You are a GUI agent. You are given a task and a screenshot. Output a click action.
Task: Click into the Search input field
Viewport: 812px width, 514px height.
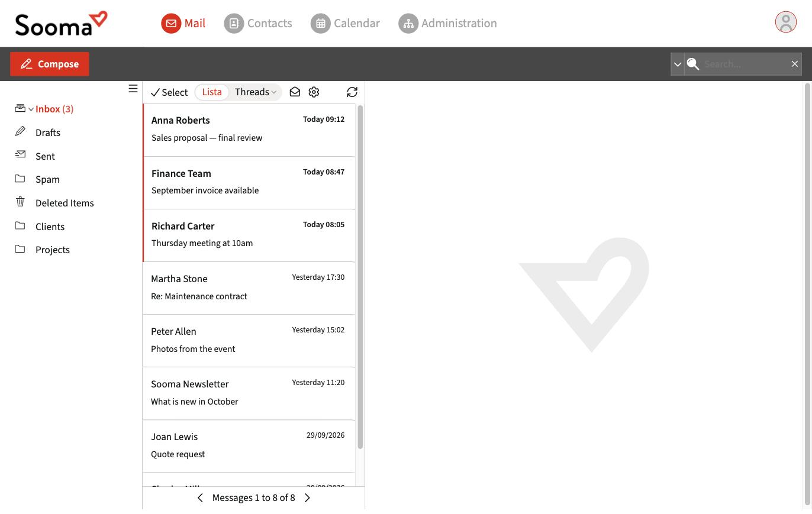(745, 64)
